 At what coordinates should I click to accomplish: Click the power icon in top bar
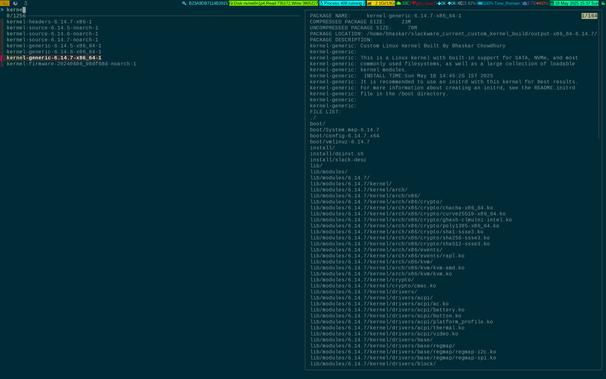15,3
